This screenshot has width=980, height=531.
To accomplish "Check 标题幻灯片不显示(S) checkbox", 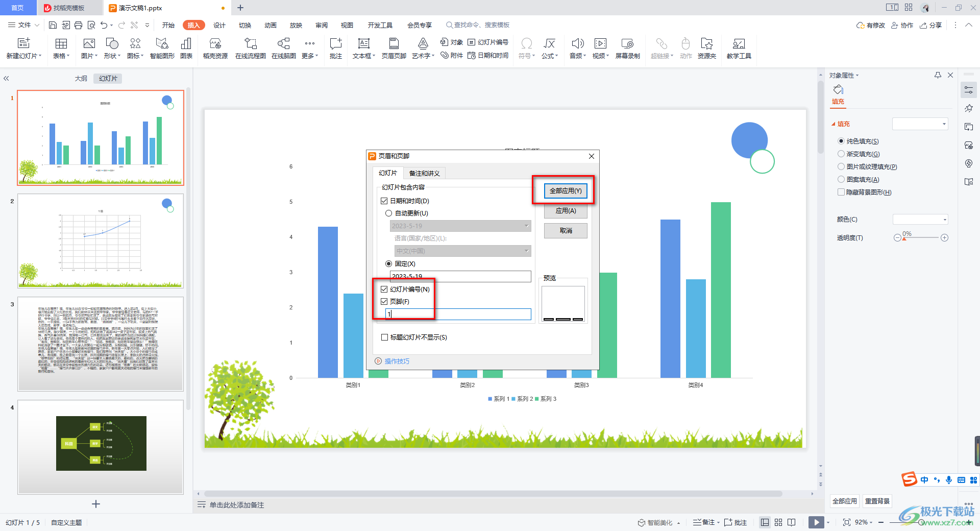I will coord(385,337).
